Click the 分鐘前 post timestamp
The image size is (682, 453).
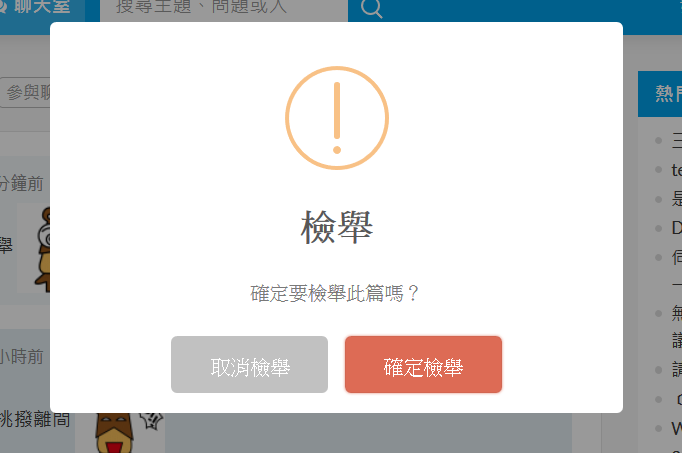[x=21, y=183]
